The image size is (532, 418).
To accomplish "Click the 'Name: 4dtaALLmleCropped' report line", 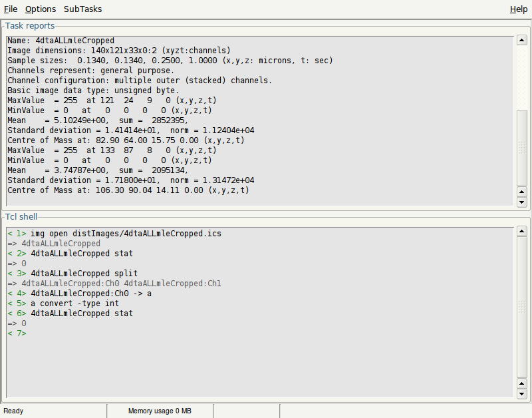I will tap(61, 41).
